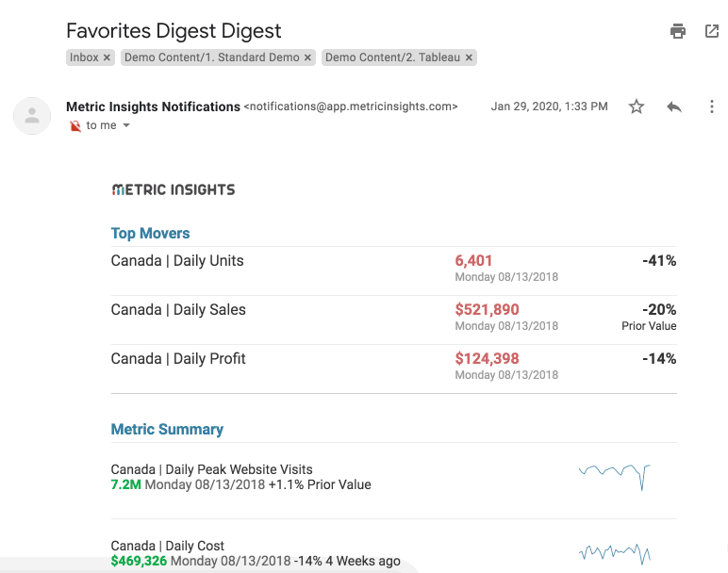Remove the Demo Content/2. Tableau label
The height and width of the screenshot is (573, 728).
click(469, 57)
